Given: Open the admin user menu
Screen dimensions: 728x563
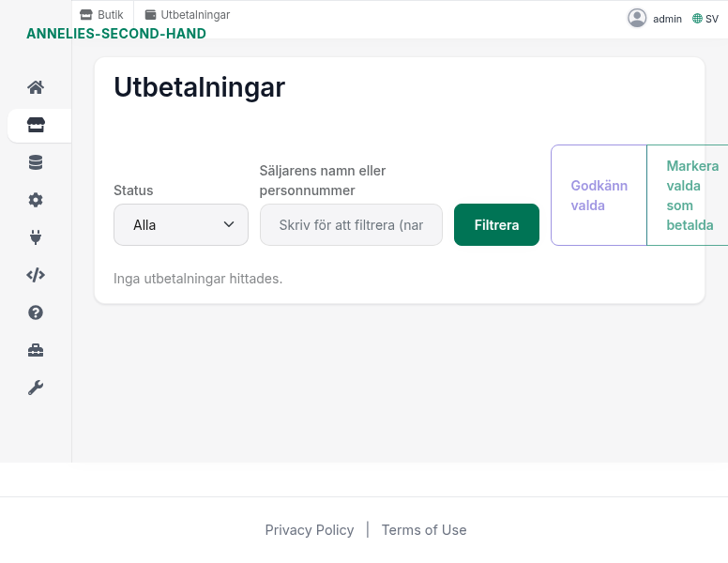Looking at the screenshot, I should click(x=655, y=19).
